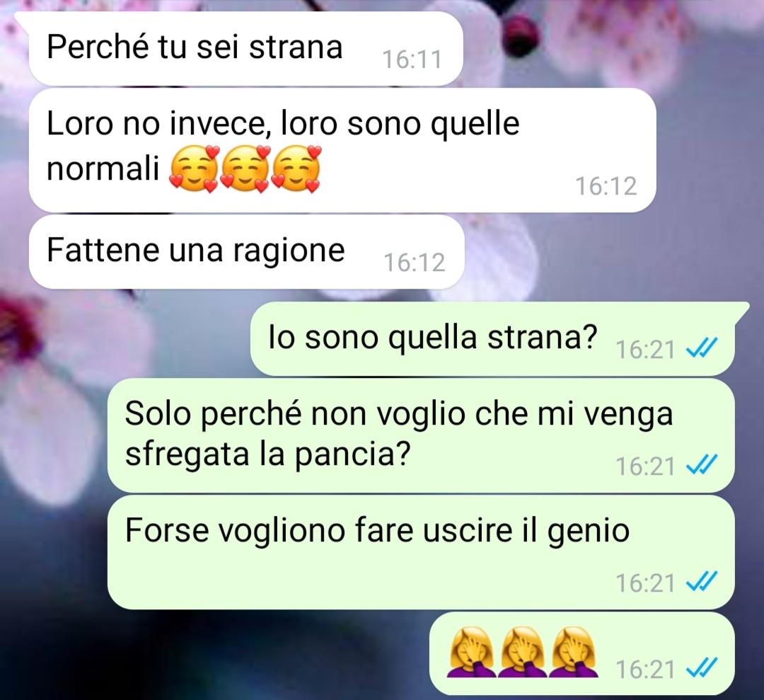Select 'Forse vogliono fare uscire il genio' message
Viewport: 764px width, 700px height.
click(x=421, y=552)
